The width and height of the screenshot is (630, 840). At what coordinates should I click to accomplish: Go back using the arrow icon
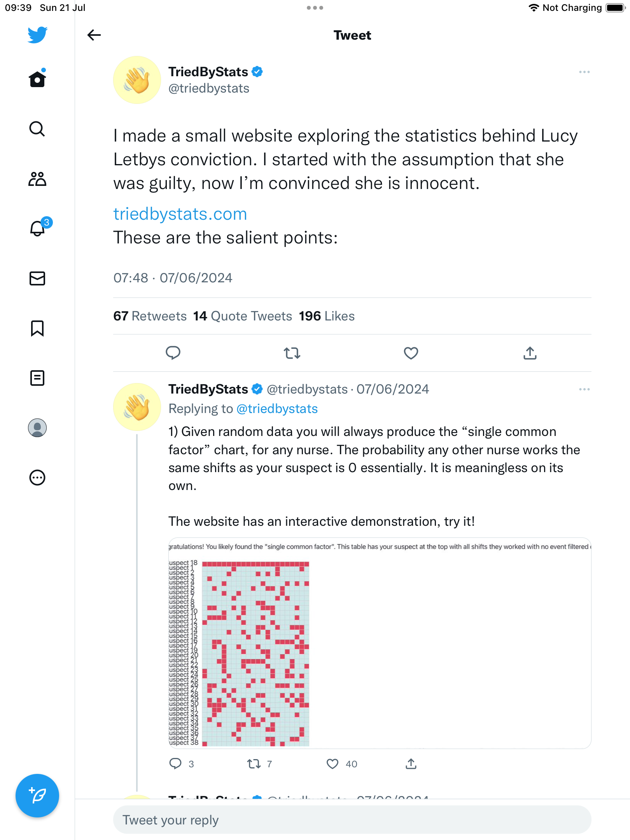(x=94, y=35)
